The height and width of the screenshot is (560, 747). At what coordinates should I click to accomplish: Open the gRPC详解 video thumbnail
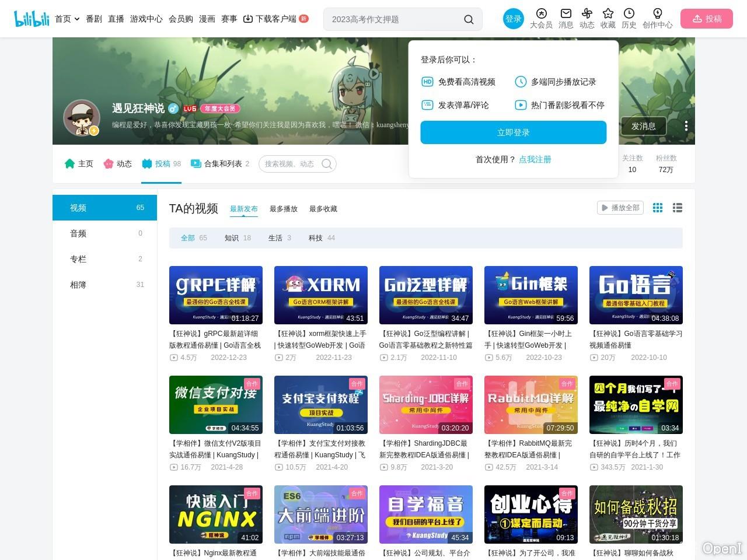coord(215,295)
